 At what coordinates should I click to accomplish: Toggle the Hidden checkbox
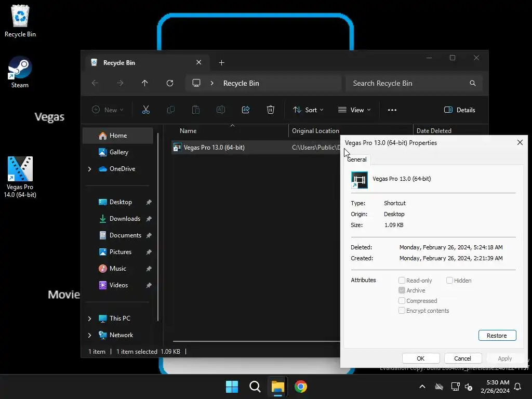point(449,280)
